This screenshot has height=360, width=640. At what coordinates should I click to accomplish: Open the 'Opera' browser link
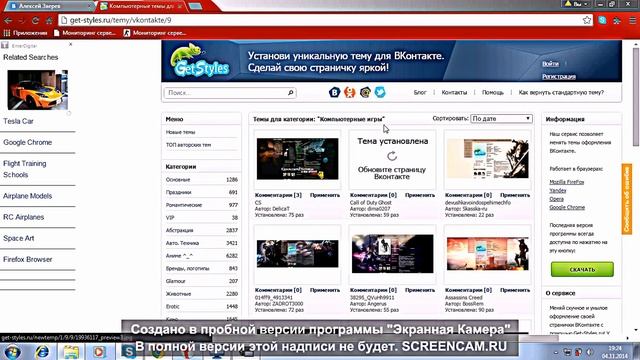pos(556,199)
